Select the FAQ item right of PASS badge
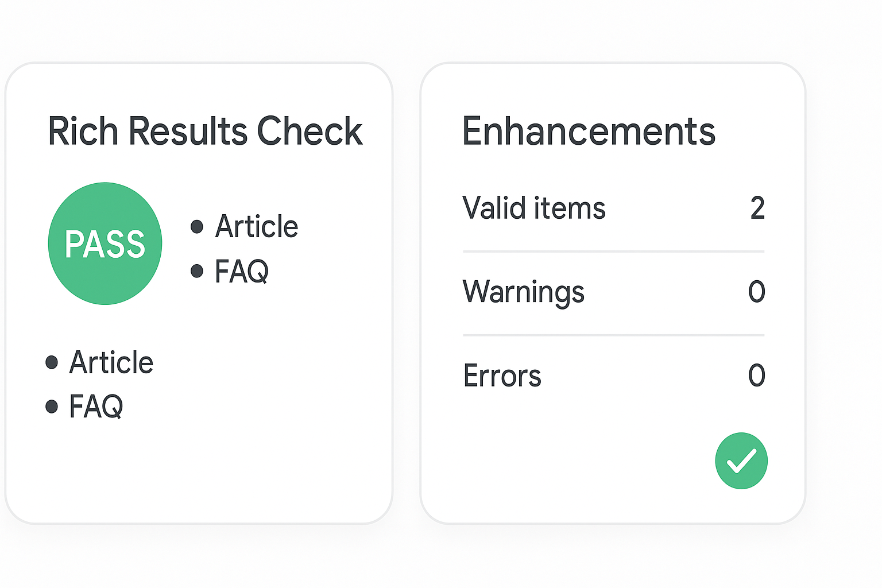The image size is (882, 588). click(241, 271)
